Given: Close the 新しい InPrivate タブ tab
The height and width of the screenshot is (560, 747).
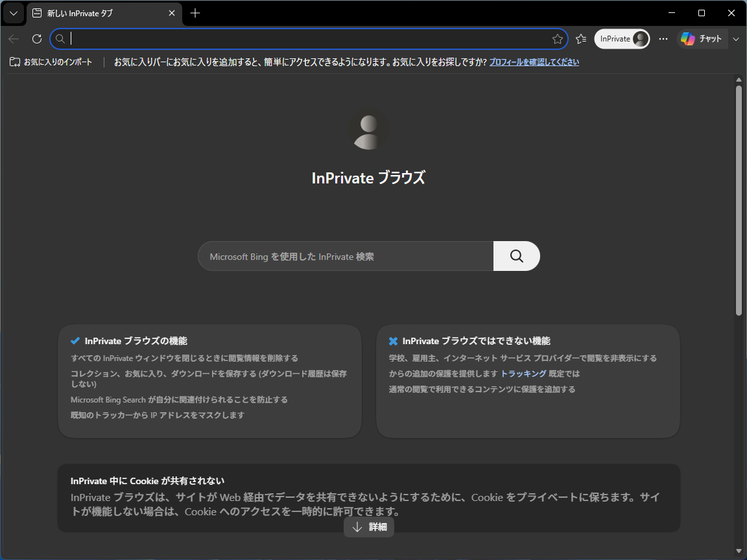Looking at the screenshot, I should [x=171, y=14].
